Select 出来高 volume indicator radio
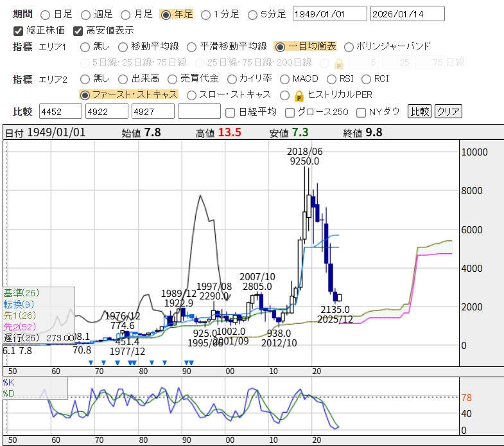504x446 pixels. [x=123, y=79]
